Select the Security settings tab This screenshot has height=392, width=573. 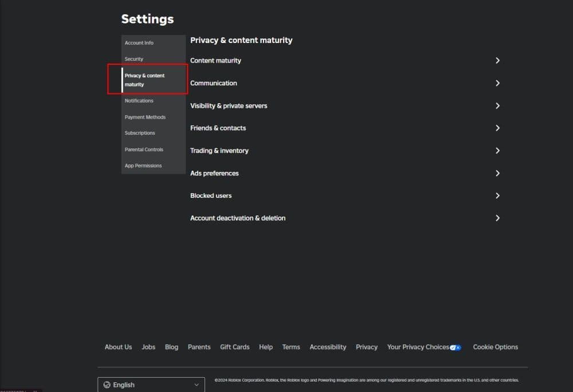[x=134, y=59]
